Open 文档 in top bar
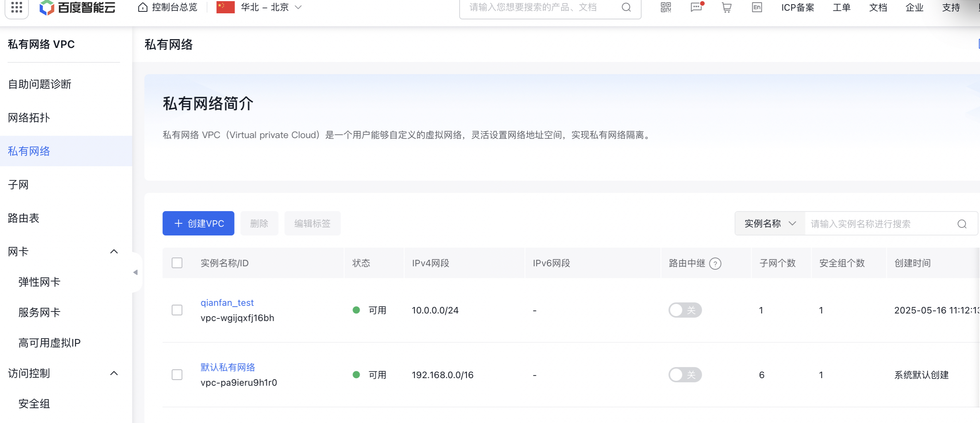 pos(878,7)
